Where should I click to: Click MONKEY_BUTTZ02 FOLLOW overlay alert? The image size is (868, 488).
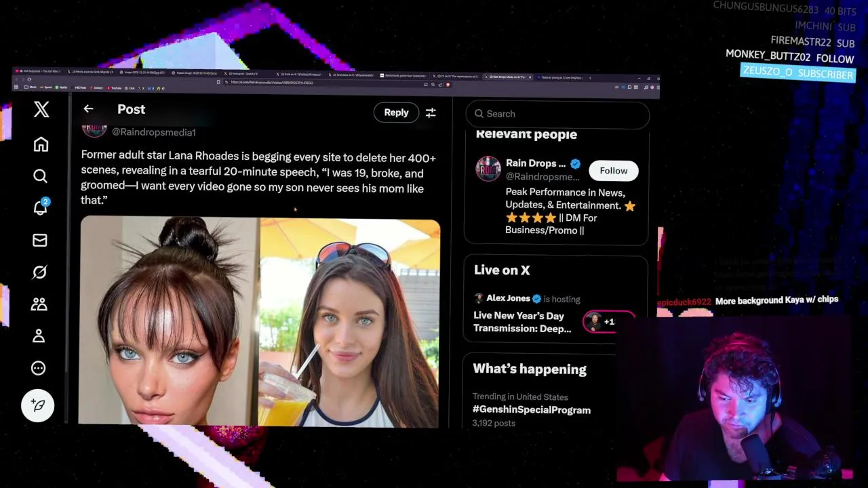pyautogui.click(x=789, y=56)
